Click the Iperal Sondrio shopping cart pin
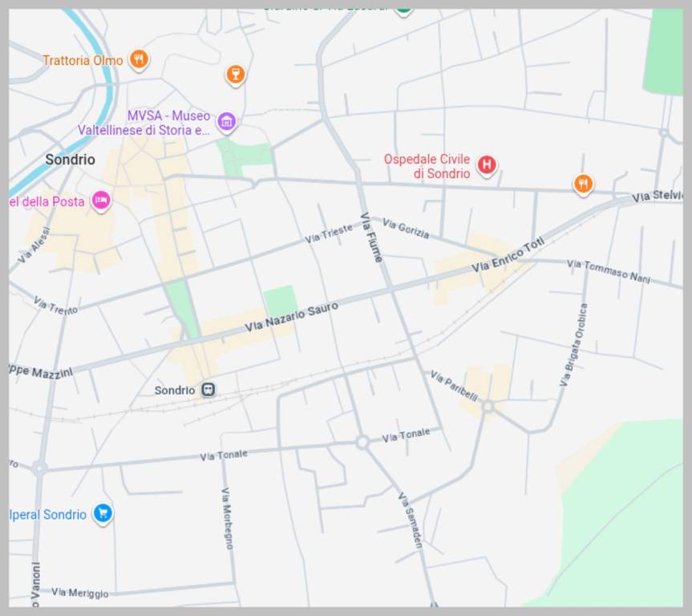692x616 pixels. pos(103,514)
